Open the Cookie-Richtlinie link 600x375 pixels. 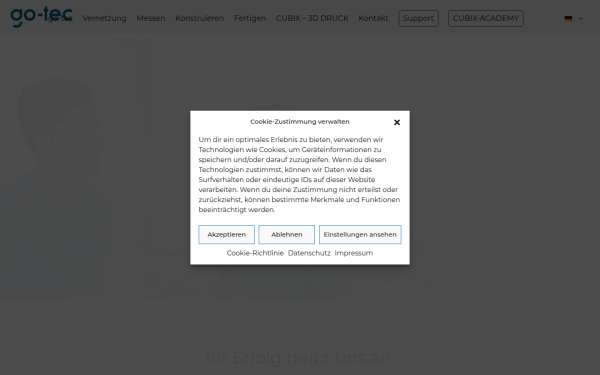coord(255,253)
